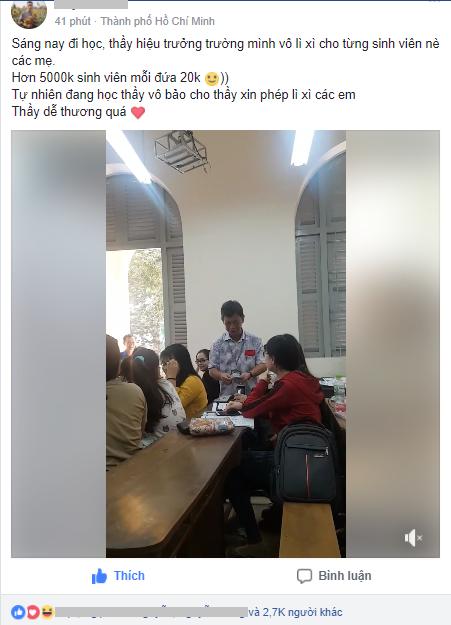451x625 pixels.
Task: Click the red Love reaction icon
Action: [x=33, y=612]
